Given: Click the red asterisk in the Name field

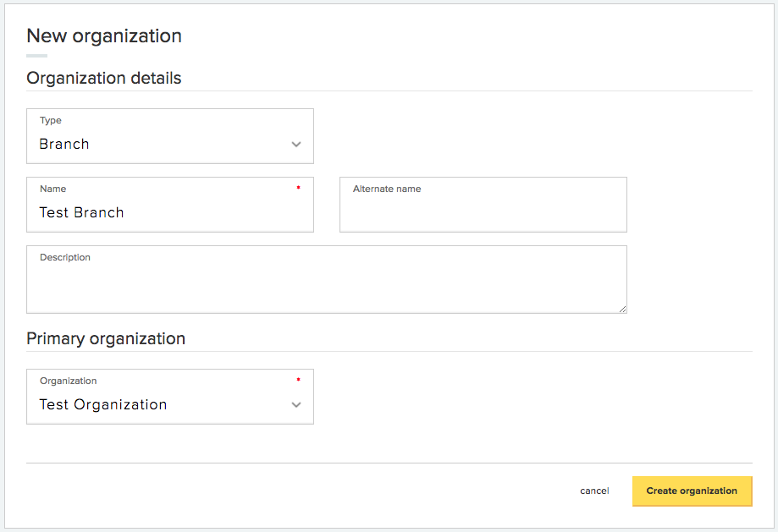Looking at the screenshot, I should 298,188.
